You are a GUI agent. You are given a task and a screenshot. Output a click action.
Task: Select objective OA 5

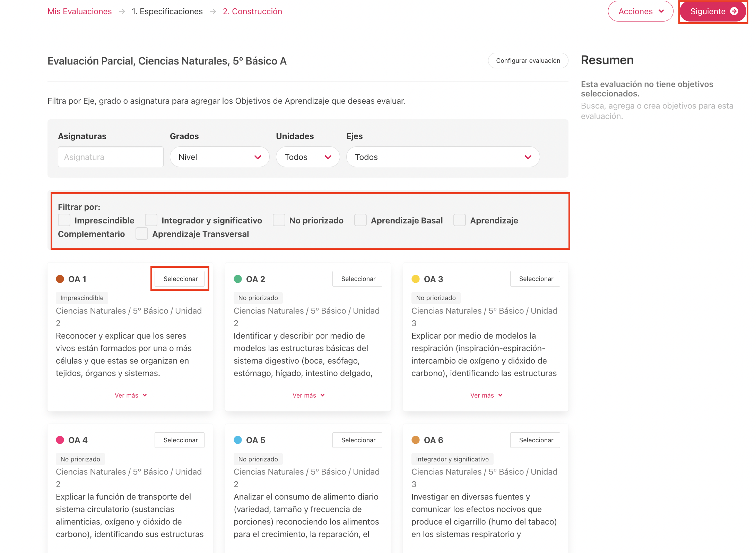coord(357,440)
